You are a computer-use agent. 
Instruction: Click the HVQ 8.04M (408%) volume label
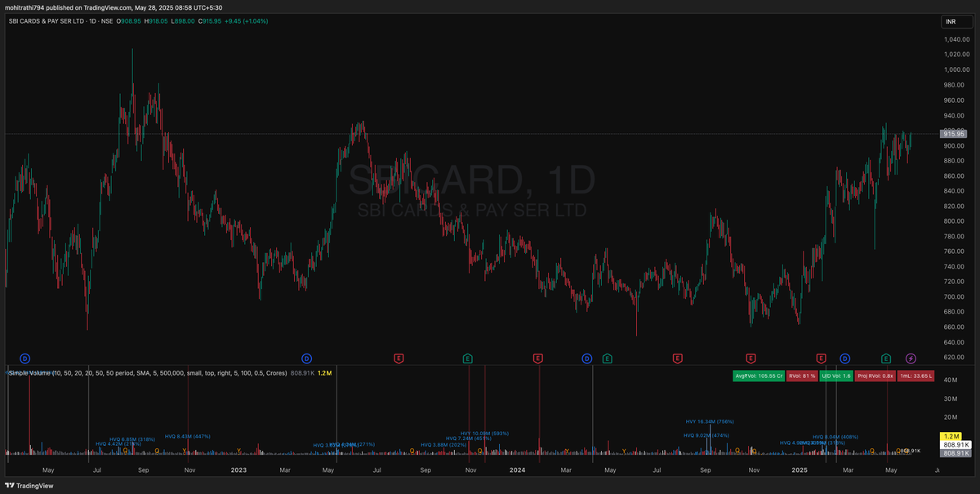point(835,437)
